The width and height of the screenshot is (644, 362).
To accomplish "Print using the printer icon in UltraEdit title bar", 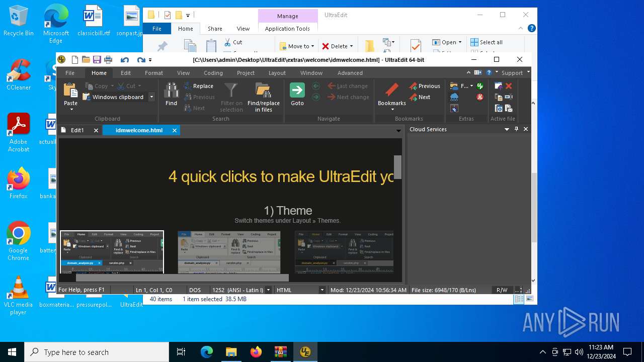I will 108,60.
